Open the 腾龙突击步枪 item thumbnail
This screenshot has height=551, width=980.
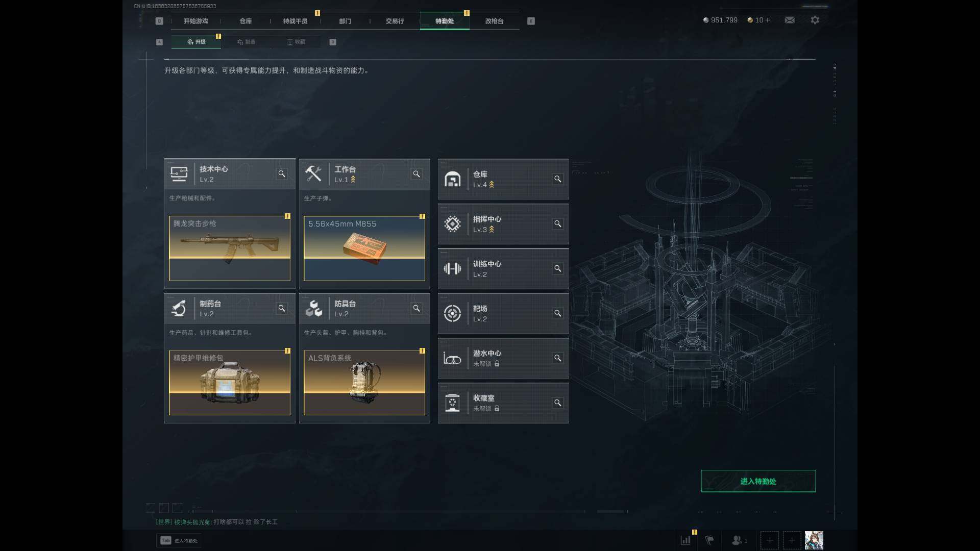[x=230, y=248]
